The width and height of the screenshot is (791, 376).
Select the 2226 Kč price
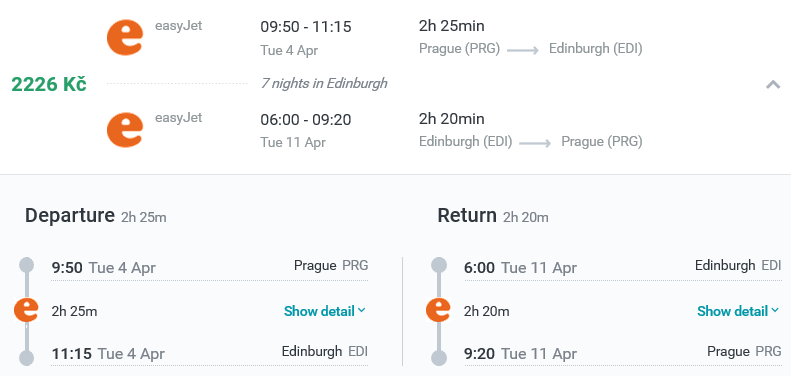coord(49,84)
